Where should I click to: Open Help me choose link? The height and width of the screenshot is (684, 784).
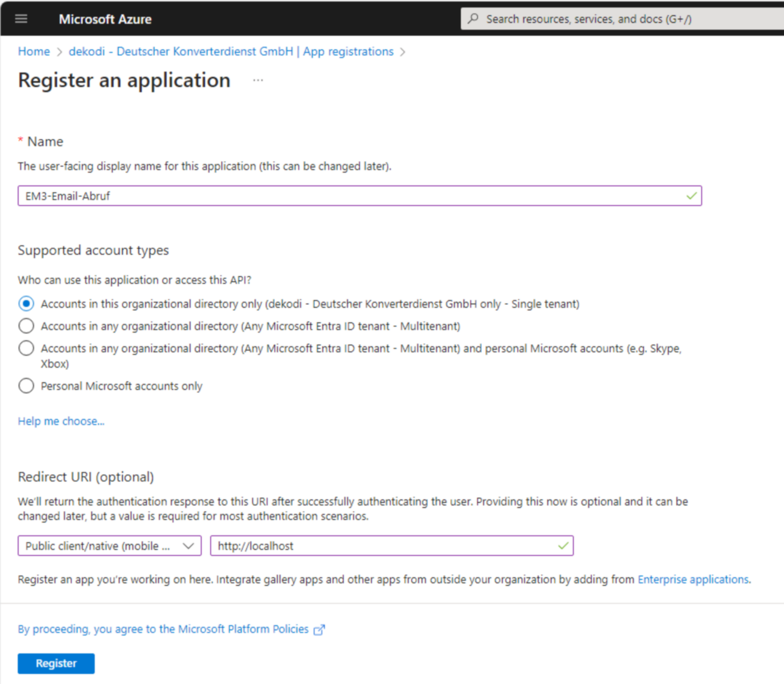(x=61, y=422)
